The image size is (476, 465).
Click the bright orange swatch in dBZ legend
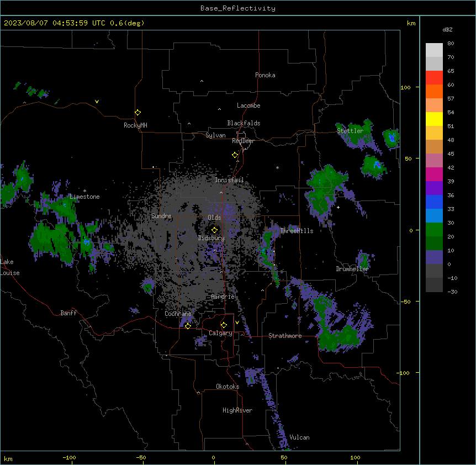(434, 91)
